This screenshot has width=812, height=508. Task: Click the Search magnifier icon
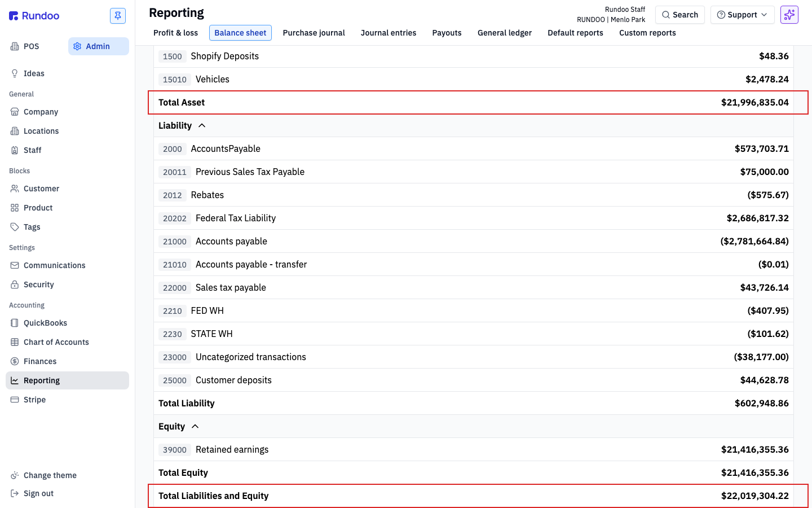pos(666,15)
